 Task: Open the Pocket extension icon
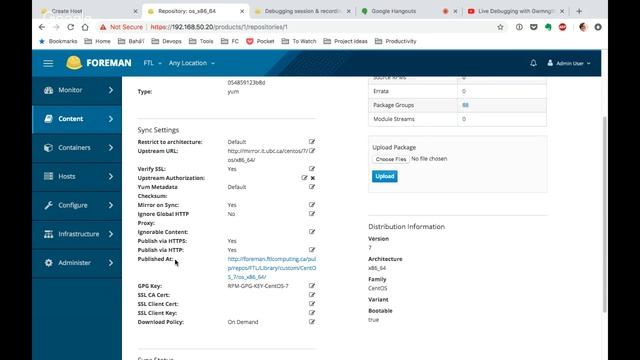pos(533,27)
